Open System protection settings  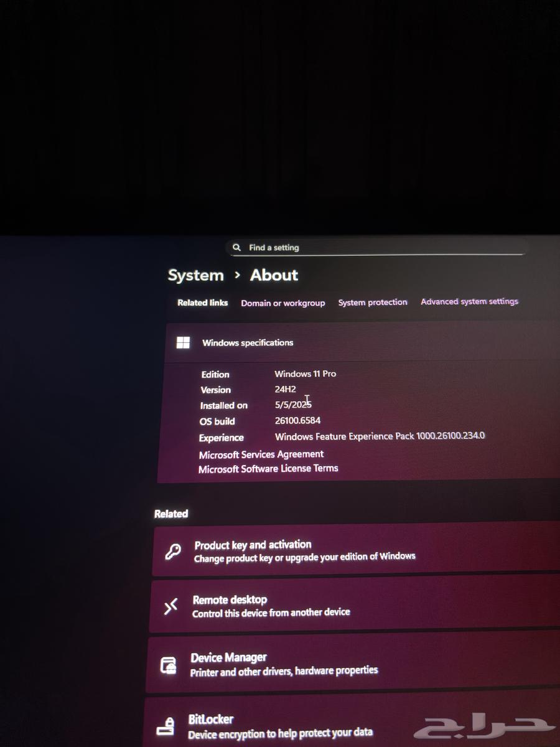pyautogui.click(x=372, y=302)
